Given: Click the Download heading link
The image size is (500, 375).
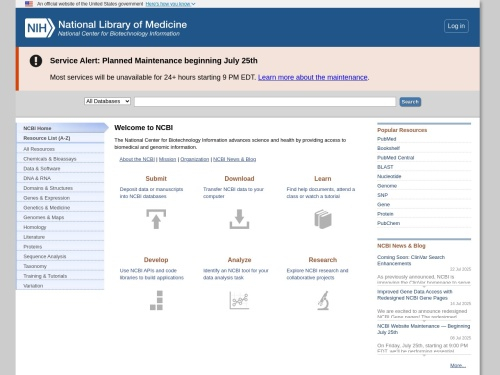Looking at the screenshot, I should tap(239, 179).
